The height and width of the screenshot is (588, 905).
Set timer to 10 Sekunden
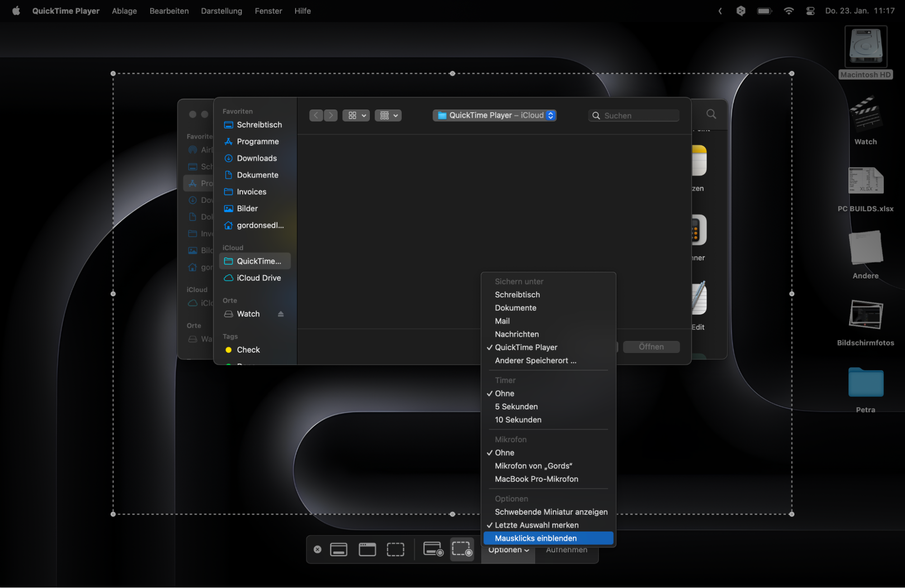(x=548, y=420)
